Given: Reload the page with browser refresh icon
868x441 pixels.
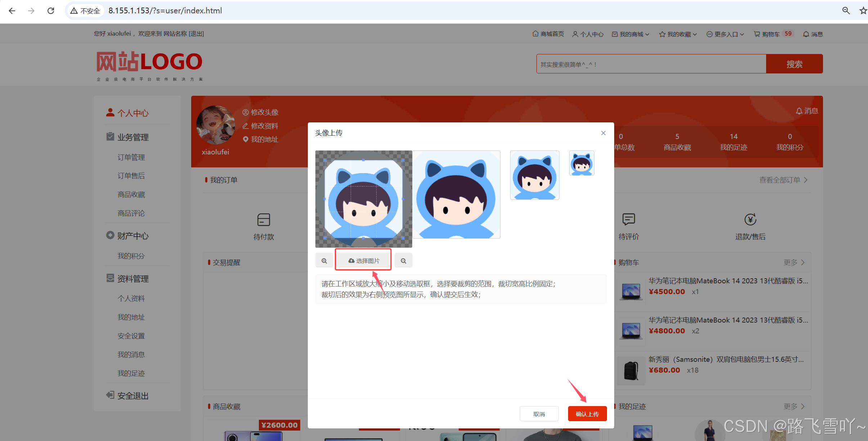Looking at the screenshot, I should click(x=51, y=11).
